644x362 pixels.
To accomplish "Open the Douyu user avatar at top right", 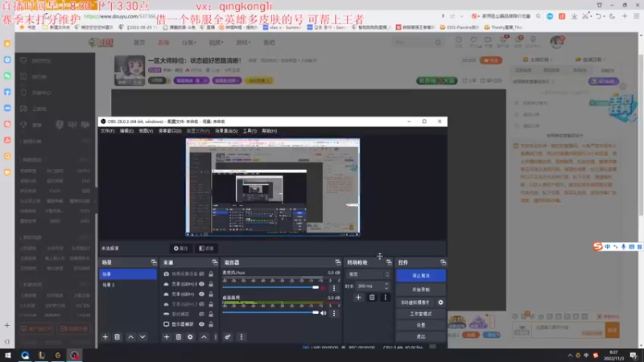I will (x=557, y=42).
